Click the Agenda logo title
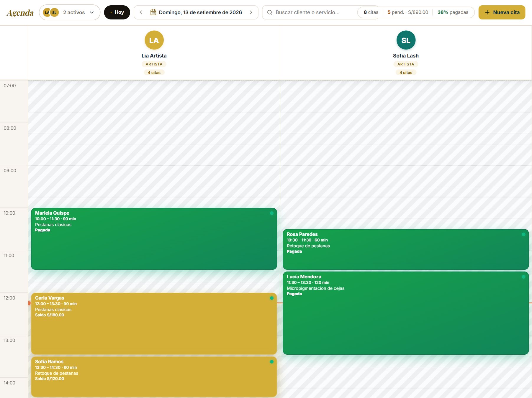532x398 pixels. (x=20, y=13)
